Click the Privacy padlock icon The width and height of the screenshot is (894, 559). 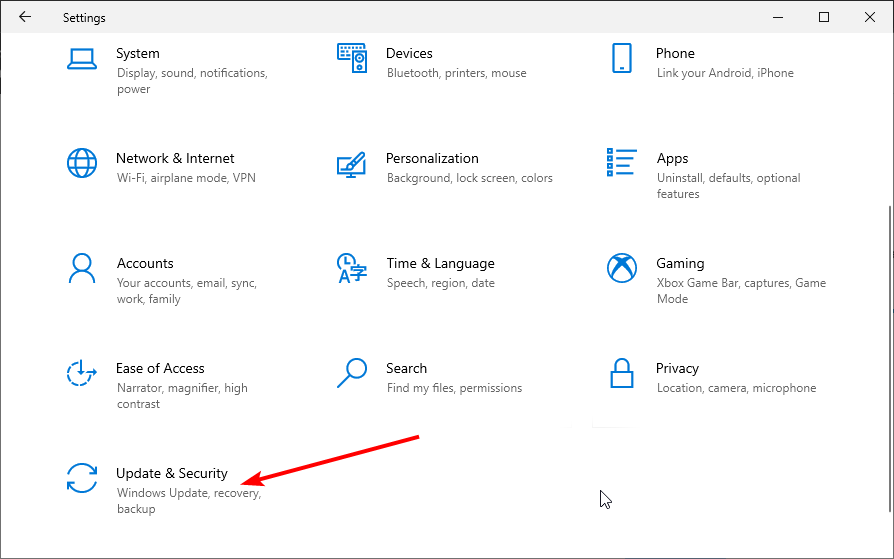point(621,373)
